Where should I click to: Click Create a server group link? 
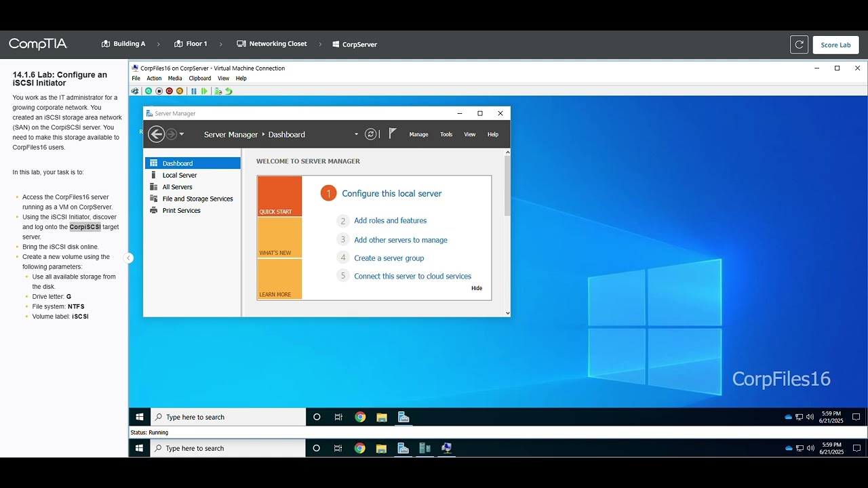point(389,258)
